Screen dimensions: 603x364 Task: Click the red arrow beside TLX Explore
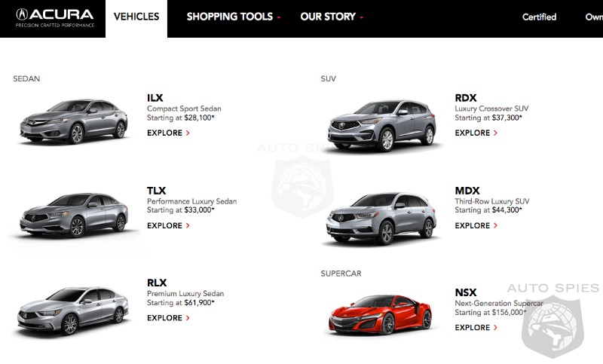pos(188,225)
